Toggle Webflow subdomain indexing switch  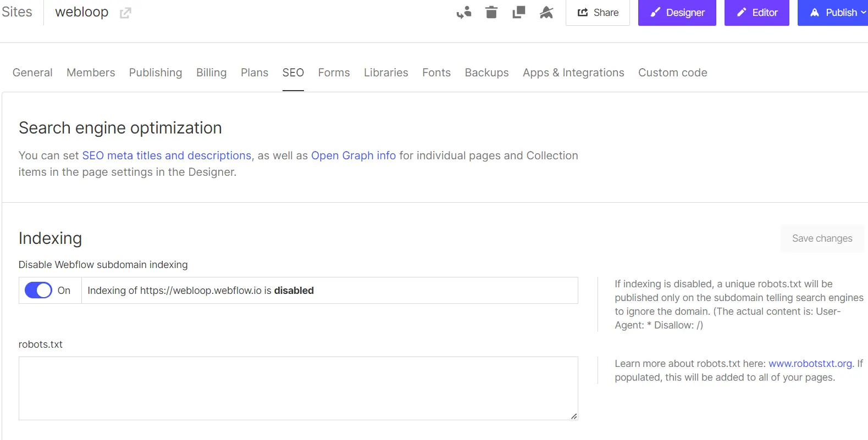tap(38, 290)
